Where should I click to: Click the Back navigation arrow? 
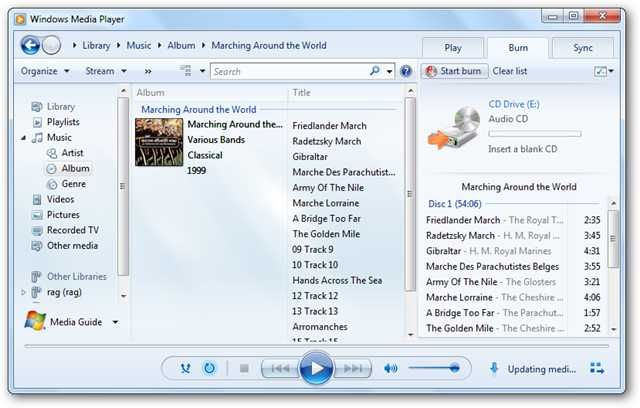pos(30,45)
